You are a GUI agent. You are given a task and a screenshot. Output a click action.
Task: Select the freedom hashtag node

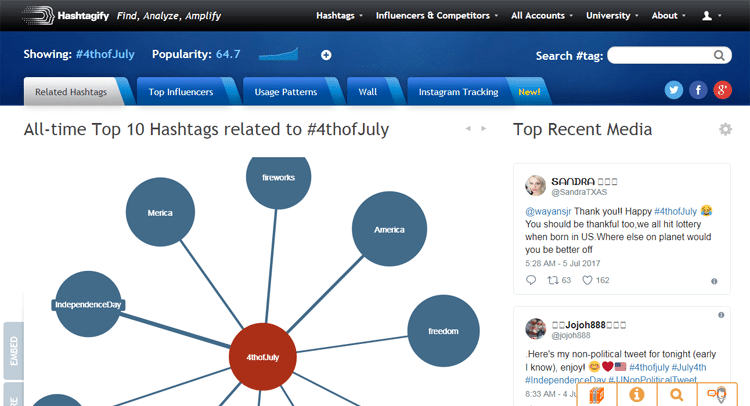(443, 331)
